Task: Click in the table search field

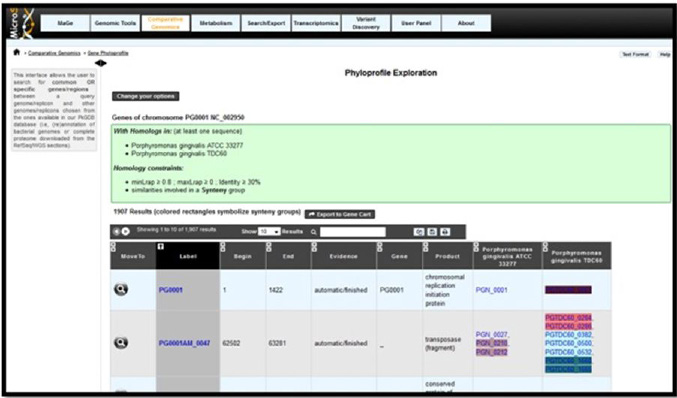Action: tap(353, 232)
